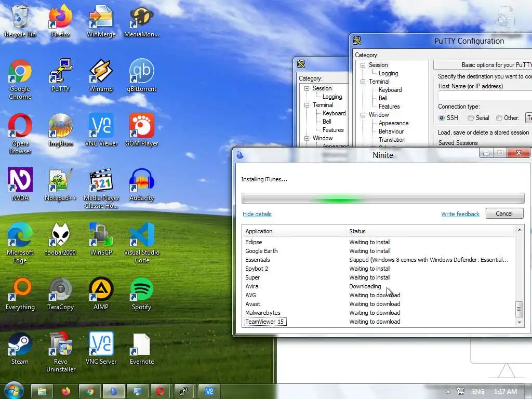Viewport: 532px width, 399px height.
Task: Switch to the Ninite taskbar button
Action: 113,392
